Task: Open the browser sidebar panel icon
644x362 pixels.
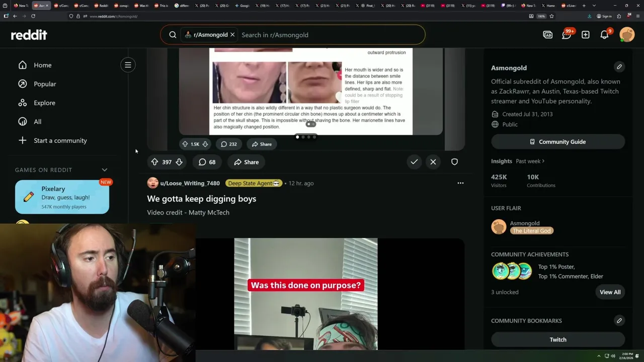Action: [x=6, y=16]
